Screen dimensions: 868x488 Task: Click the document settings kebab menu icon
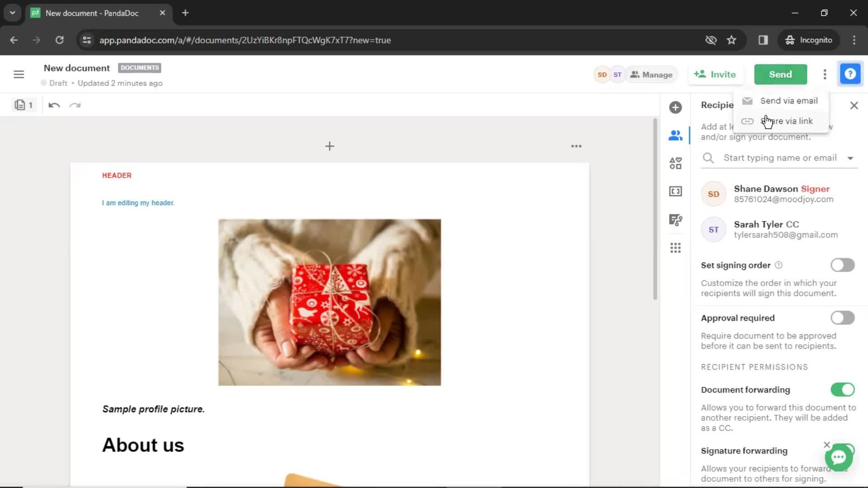pyautogui.click(x=825, y=74)
